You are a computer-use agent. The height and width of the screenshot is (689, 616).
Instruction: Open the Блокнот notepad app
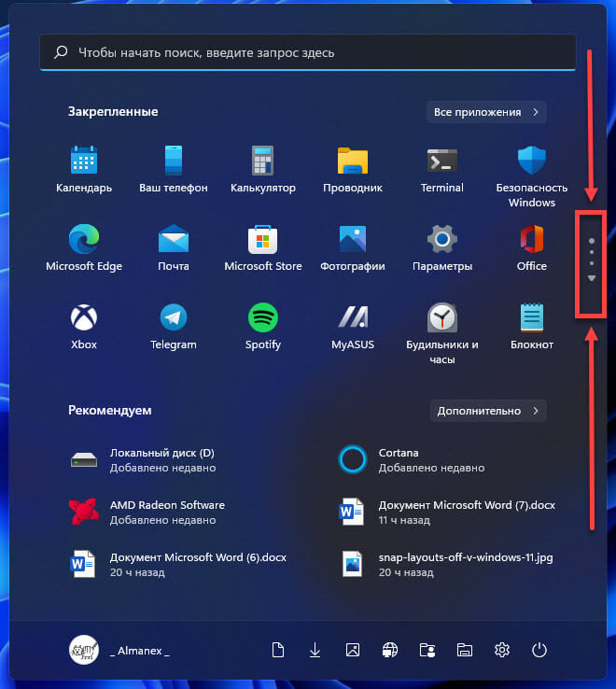532,327
